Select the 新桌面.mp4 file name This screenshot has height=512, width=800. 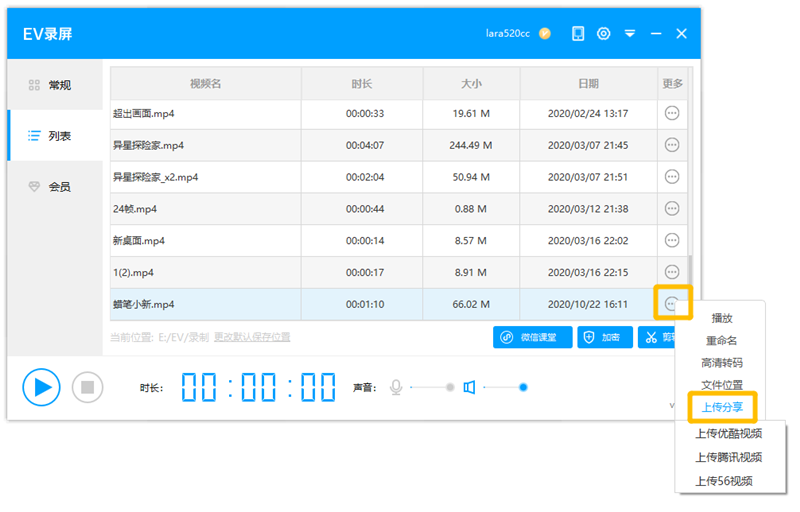point(139,241)
